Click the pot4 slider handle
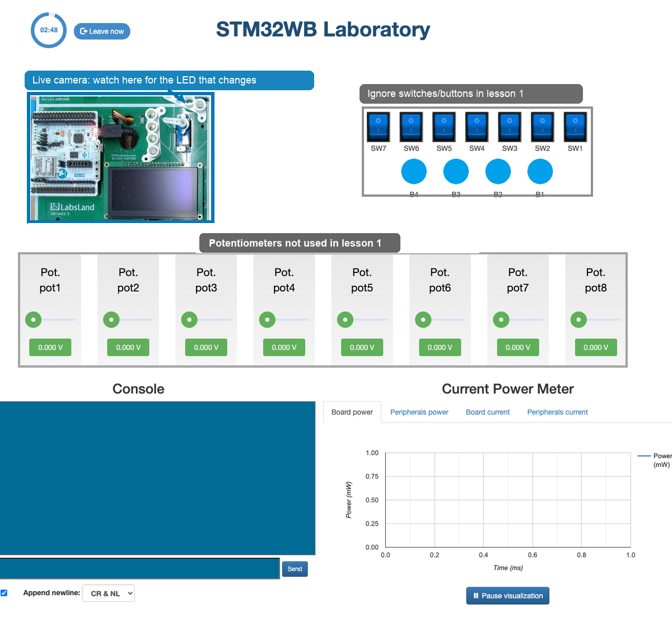The height and width of the screenshot is (626, 672). [267, 320]
